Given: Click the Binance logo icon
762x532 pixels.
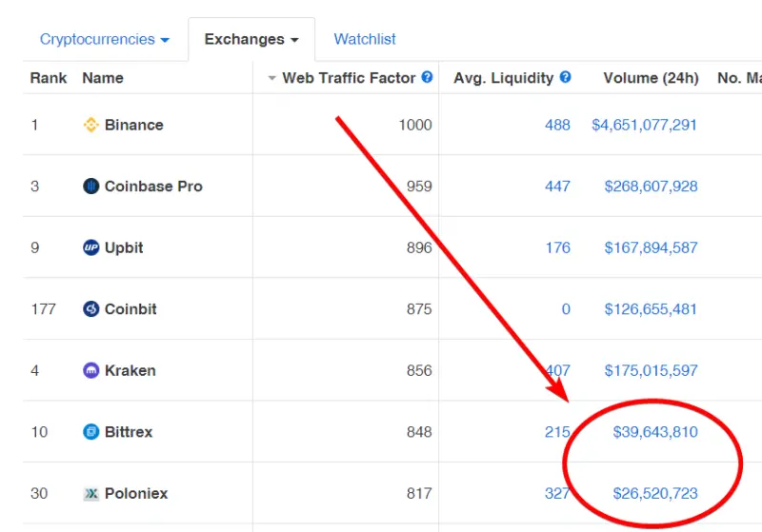Looking at the screenshot, I should (x=90, y=125).
